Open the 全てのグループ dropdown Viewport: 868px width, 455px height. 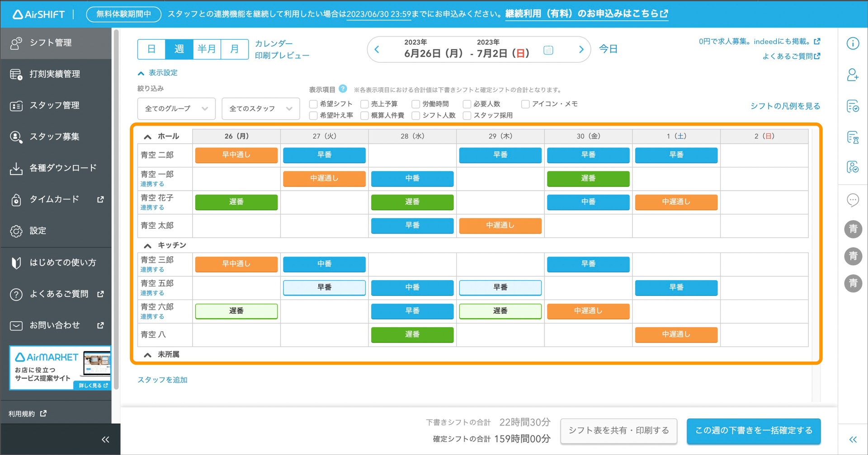click(176, 108)
